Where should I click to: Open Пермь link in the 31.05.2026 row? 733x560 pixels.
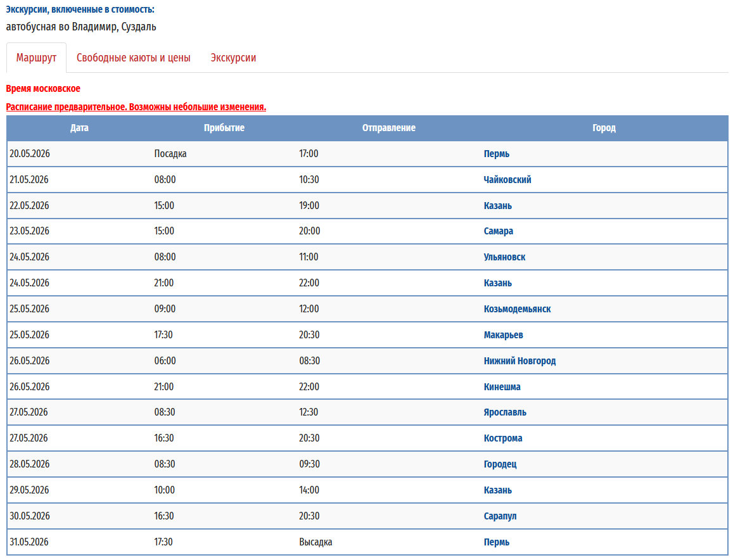496,542
